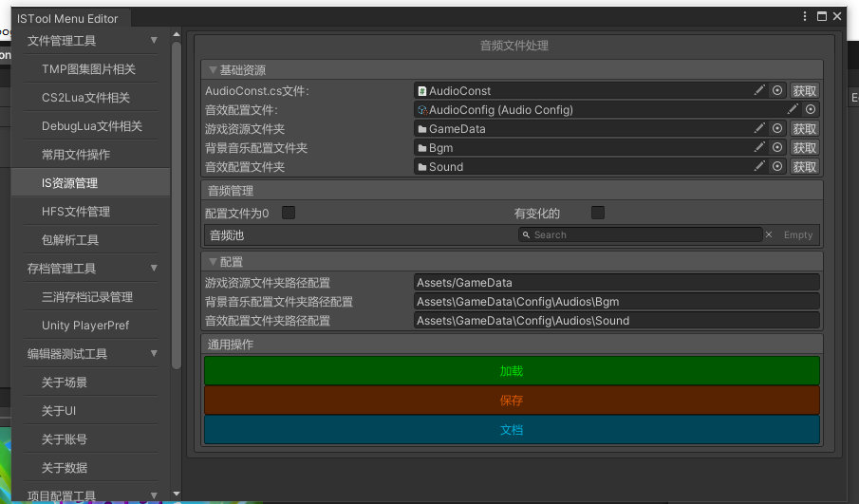Image resolution: width=859 pixels, height=504 pixels.
Task: Maximize the ISTool Menu Editor window
Action: 821,16
